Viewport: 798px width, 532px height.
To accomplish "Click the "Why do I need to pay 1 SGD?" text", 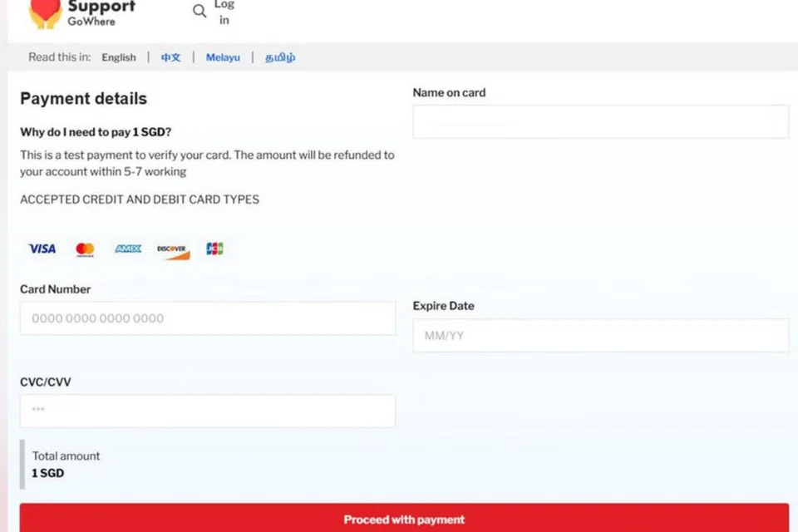I will pos(96,132).
